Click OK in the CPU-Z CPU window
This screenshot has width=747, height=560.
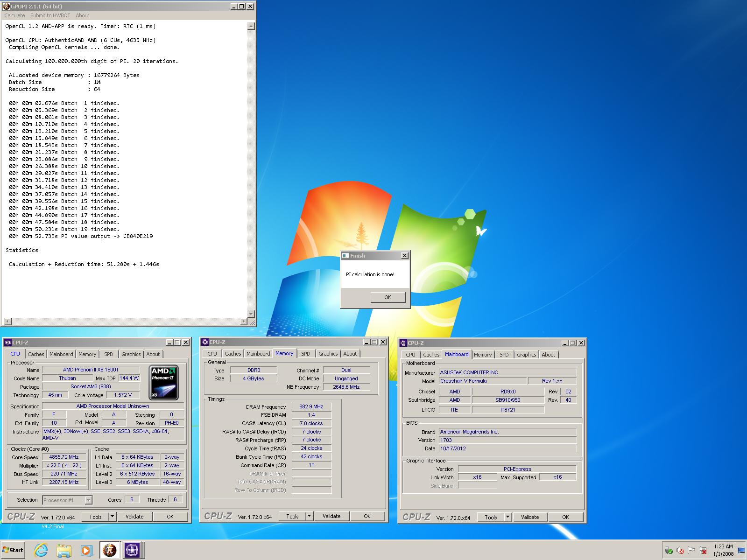170,517
